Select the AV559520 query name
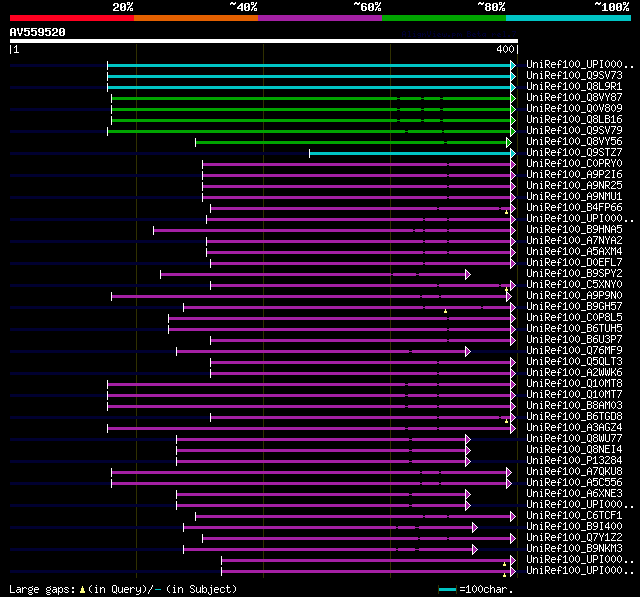 click(38, 32)
